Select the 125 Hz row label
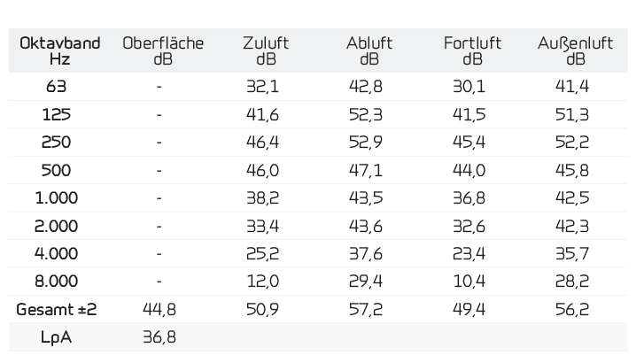The width and height of the screenshot is (644, 363). click(x=57, y=114)
